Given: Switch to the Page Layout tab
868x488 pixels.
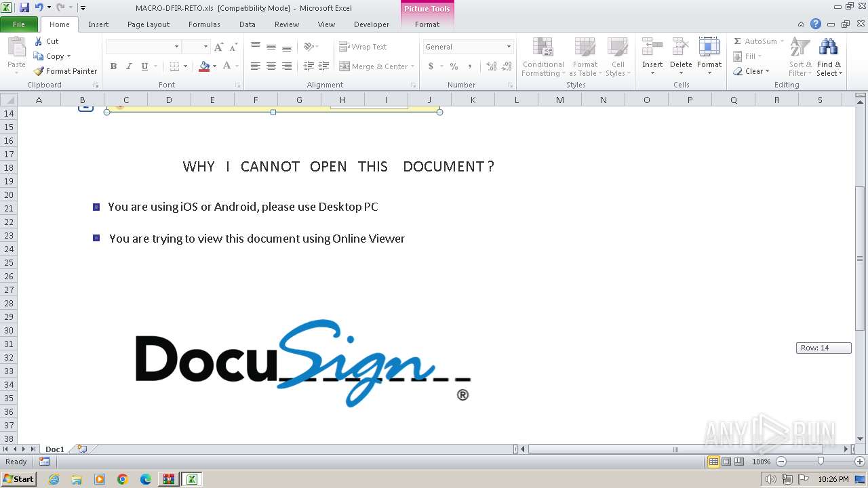Looking at the screenshot, I should click(149, 24).
